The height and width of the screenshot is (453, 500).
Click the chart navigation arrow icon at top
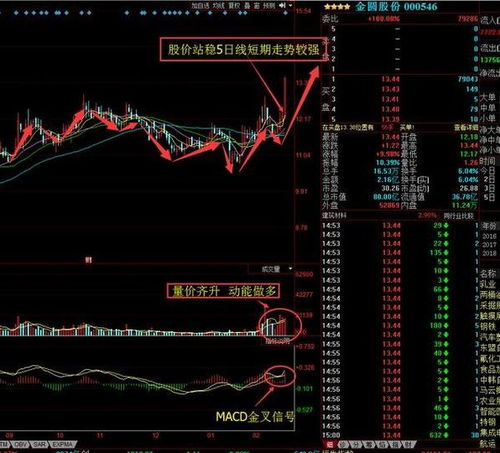(282, 6)
